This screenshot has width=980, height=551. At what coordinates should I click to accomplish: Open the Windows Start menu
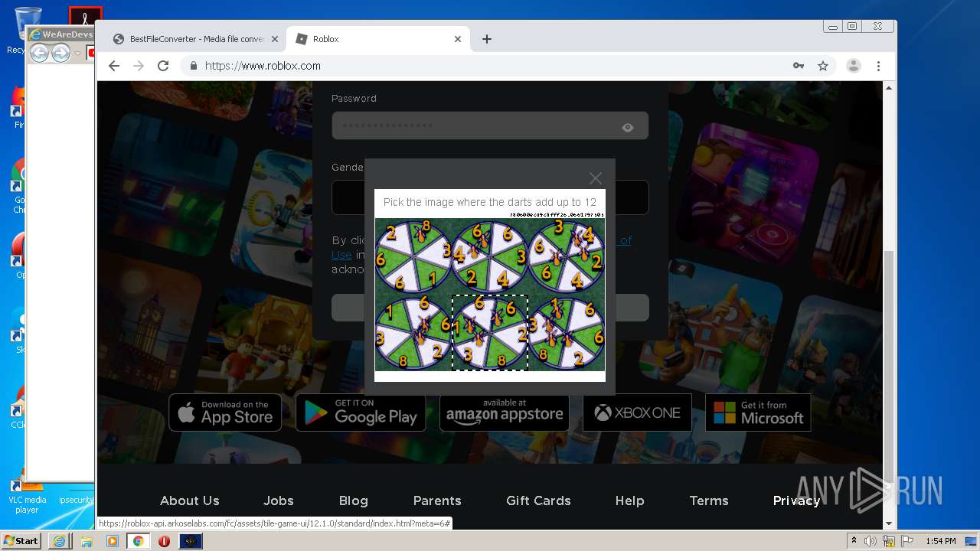(21, 541)
